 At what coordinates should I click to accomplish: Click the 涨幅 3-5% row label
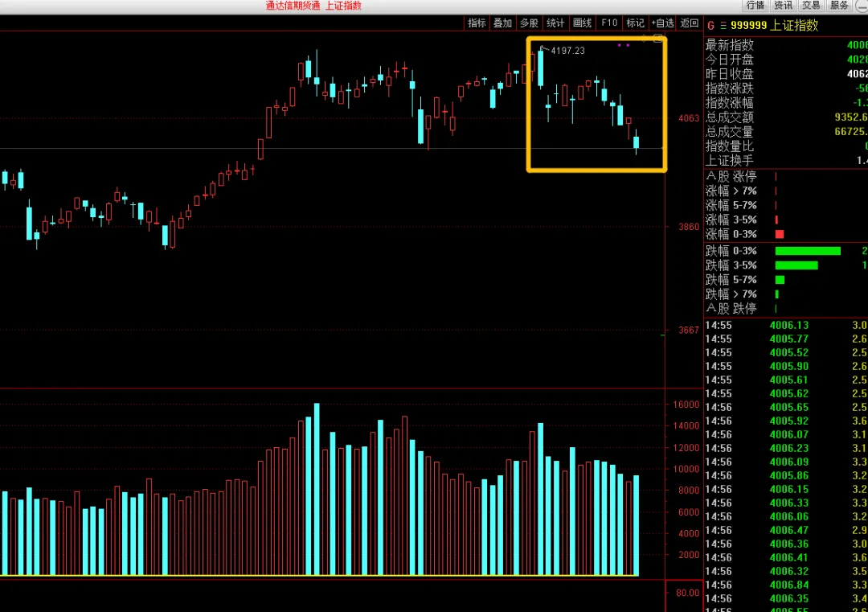point(731,220)
